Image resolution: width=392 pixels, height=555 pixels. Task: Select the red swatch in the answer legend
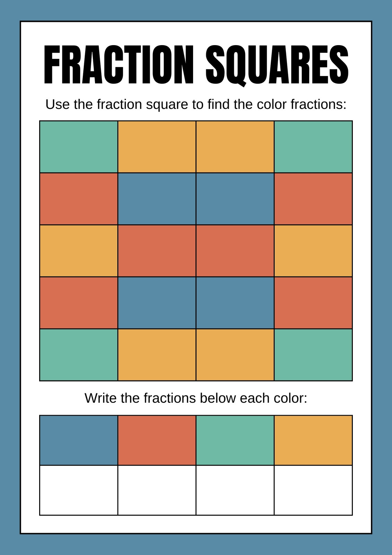tap(157, 440)
